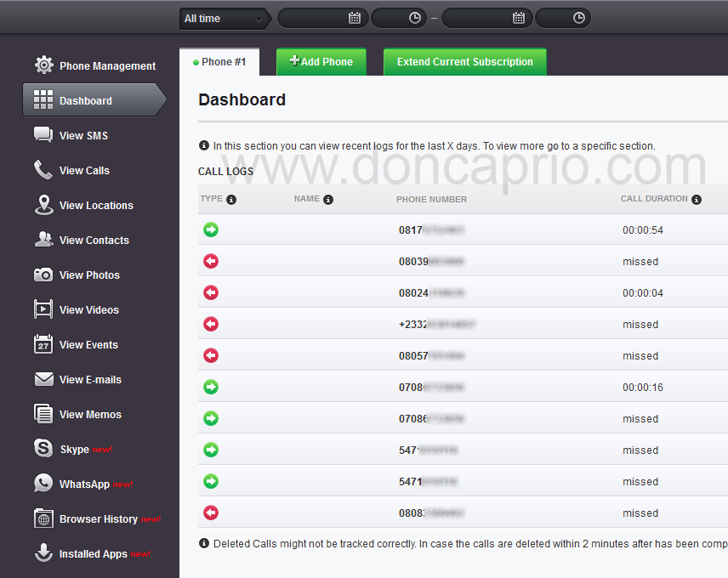Switch to the Phone #1 tab
The image size is (728, 578).
(x=219, y=62)
